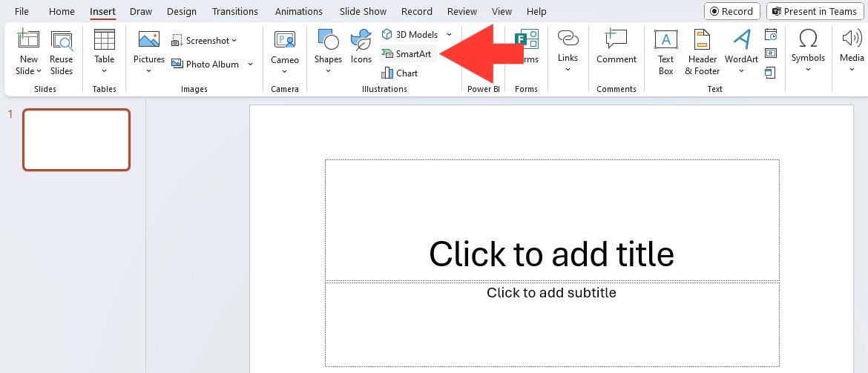Open the Screenshot dropdown arrow
Screen dimensions: 868x373
coord(234,40)
